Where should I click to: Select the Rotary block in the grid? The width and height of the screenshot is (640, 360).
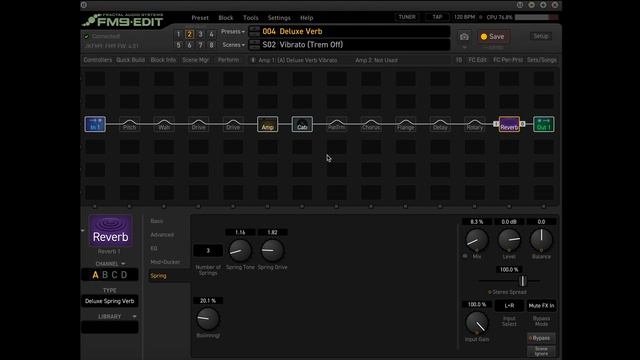coord(474,124)
